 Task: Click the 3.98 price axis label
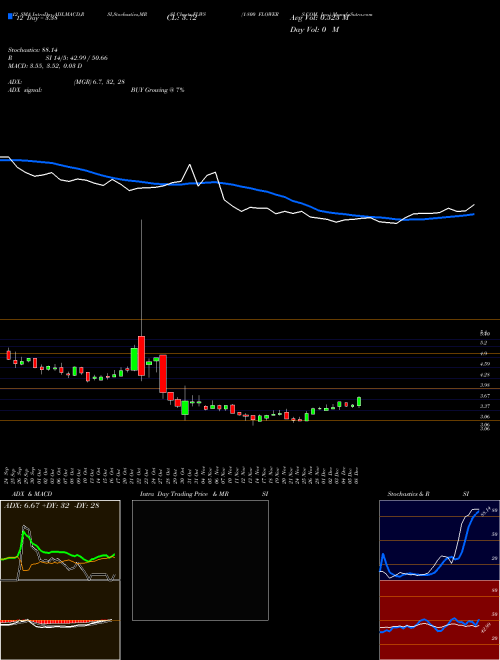coord(485,385)
